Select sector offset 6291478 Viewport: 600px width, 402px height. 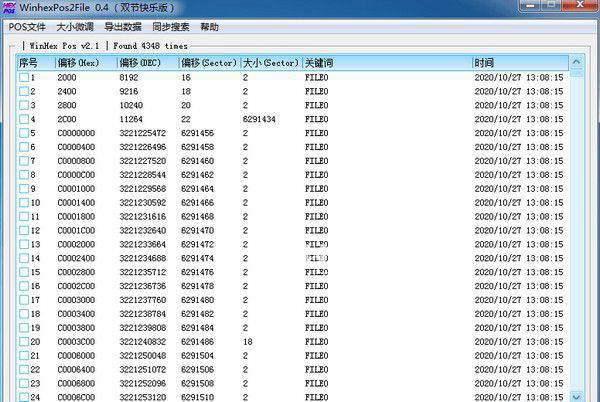point(197,286)
